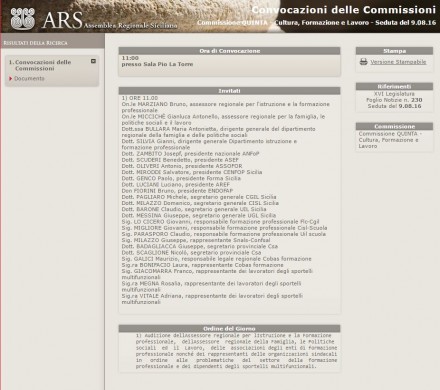Click the Dott.ssa BULLARA Maria Antonietta entry
This screenshot has width=440, height=390.
[x=218, y=132]
